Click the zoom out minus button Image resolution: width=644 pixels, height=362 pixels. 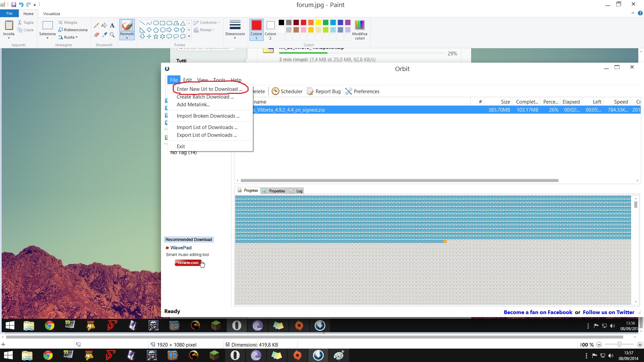point(599,345)
